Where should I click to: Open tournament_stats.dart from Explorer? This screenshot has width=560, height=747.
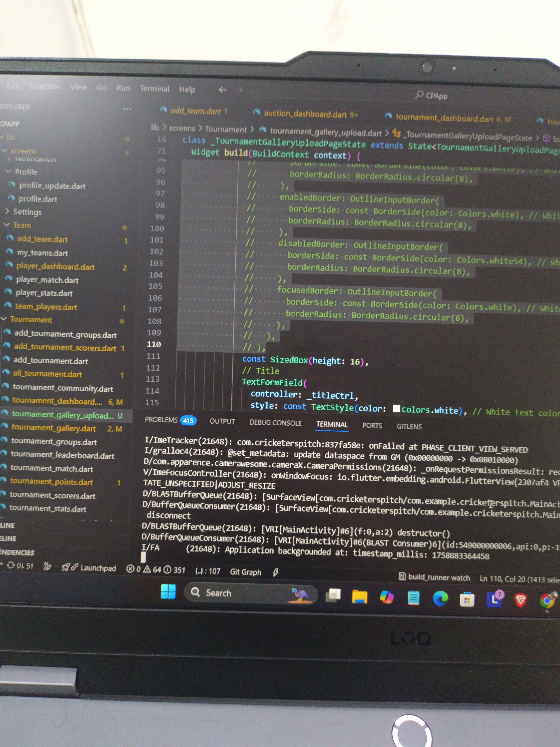coord(48,509)
